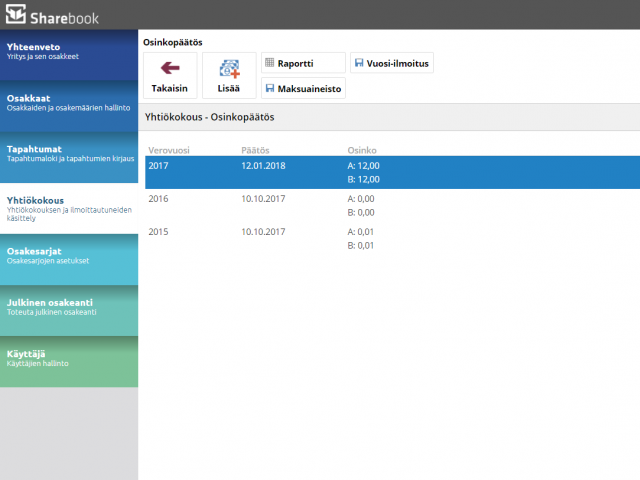The height and width of the screenshot is (480, 640).
Task: Select the 2016 tax year row
Action: (392, 205)
